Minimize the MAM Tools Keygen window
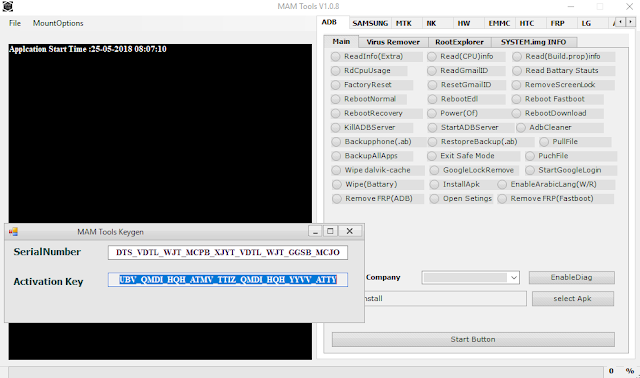This screenshot has height=378, width=640. tap(315, 231)
